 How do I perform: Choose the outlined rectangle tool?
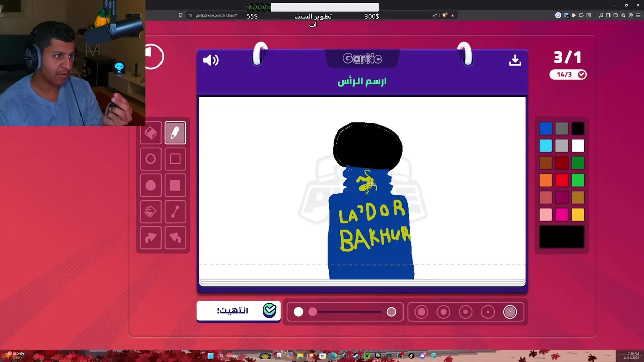(175, 159)
